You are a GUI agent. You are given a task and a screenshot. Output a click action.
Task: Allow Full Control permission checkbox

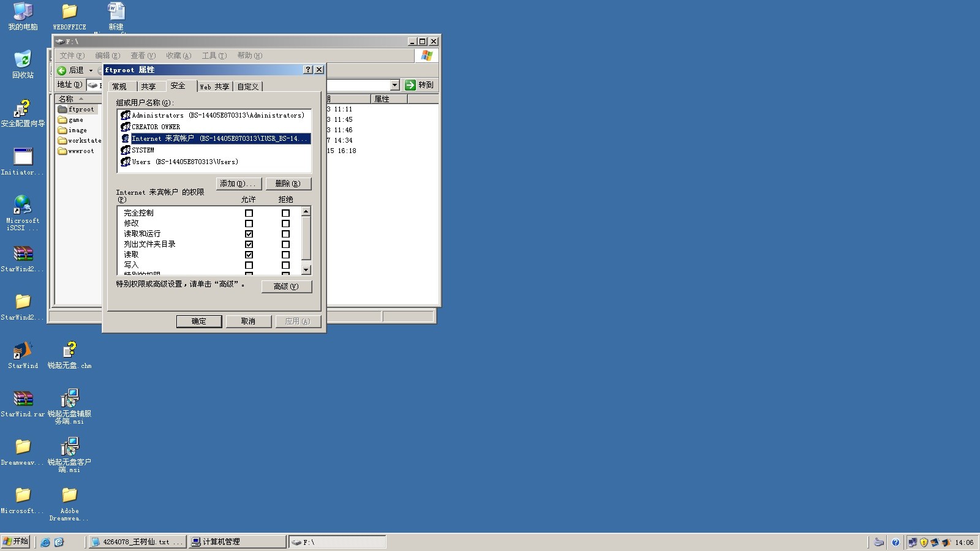249,213
